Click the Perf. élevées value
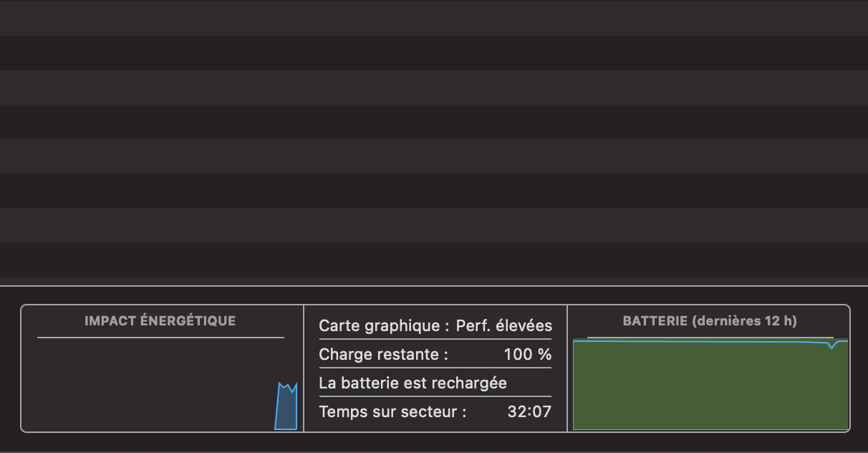The image size is (868, 453). [x=504, y=326]
